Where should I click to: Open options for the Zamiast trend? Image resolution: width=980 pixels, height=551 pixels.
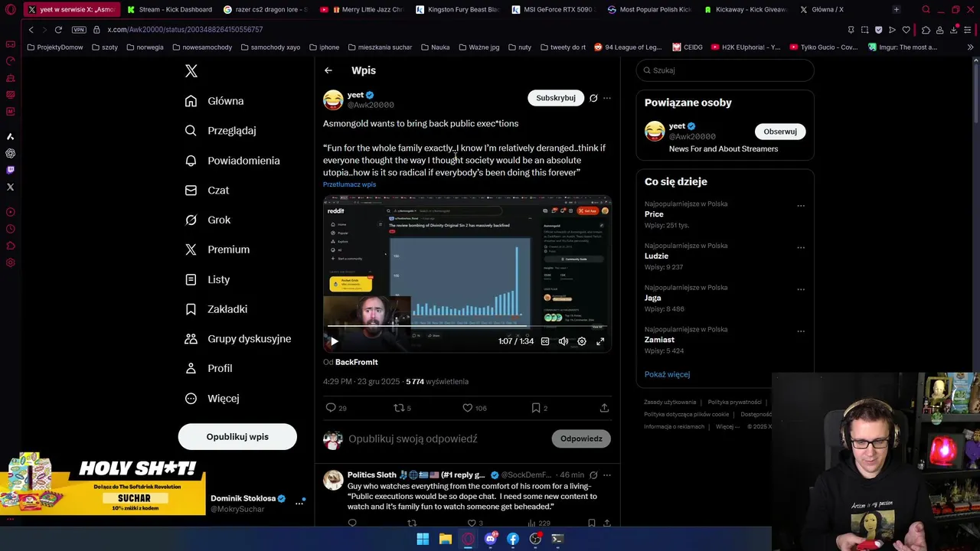pos(801,331)
